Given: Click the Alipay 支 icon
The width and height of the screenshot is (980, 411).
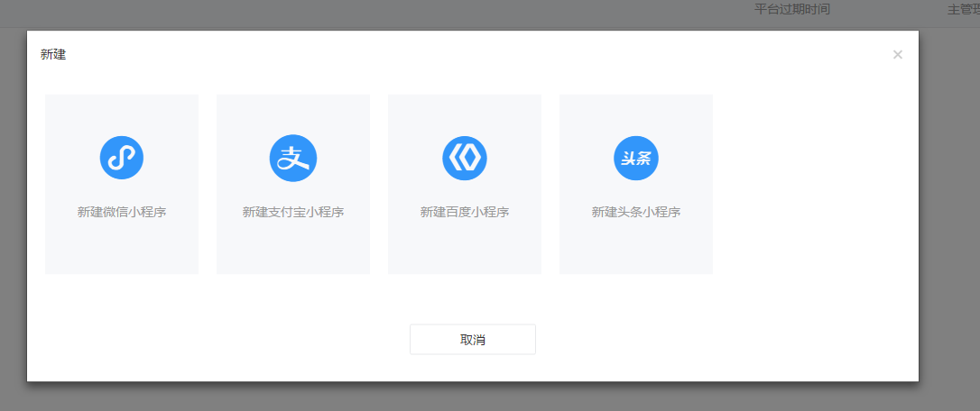Looking at the screenshot, I should coord(293,158).
